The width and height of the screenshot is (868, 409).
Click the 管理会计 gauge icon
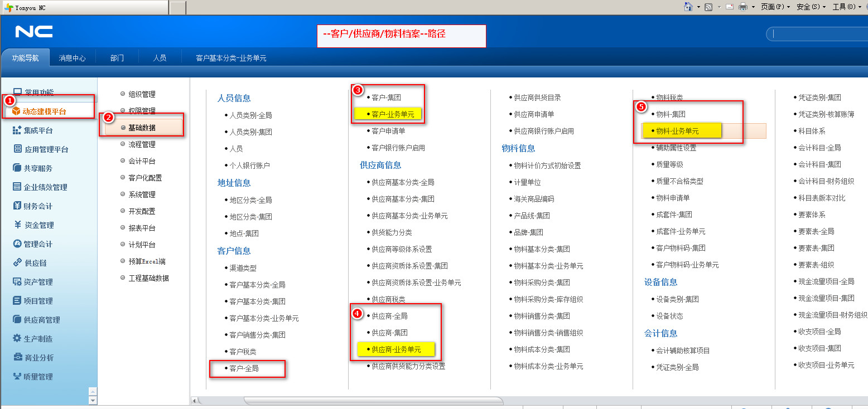(x=17, y=244)
